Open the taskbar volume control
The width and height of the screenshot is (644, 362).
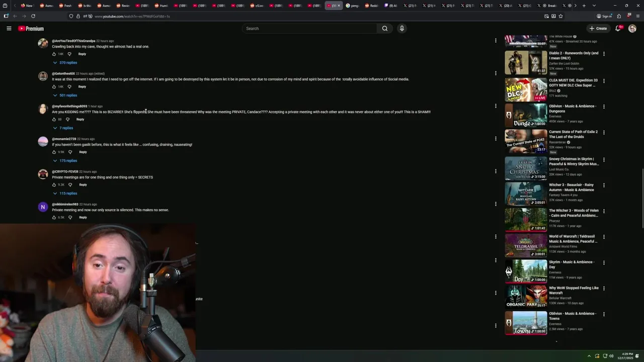[611, 356]
